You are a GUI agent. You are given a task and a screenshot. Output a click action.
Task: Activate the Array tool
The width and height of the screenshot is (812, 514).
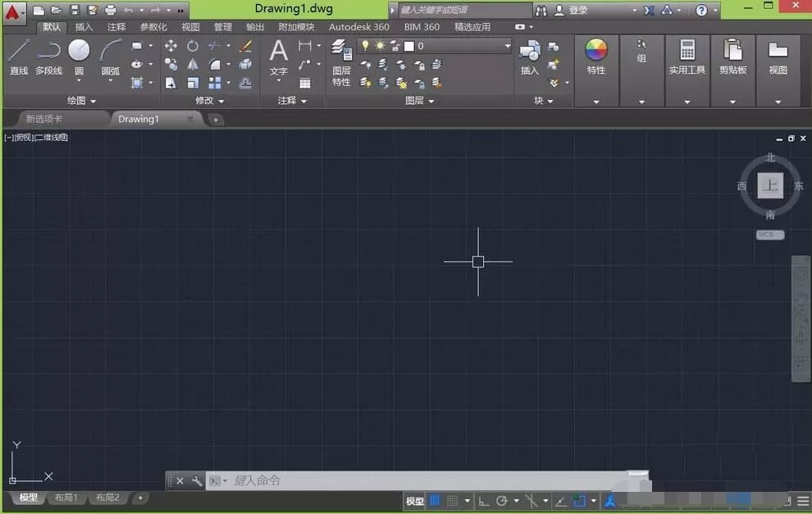[214, 83]
